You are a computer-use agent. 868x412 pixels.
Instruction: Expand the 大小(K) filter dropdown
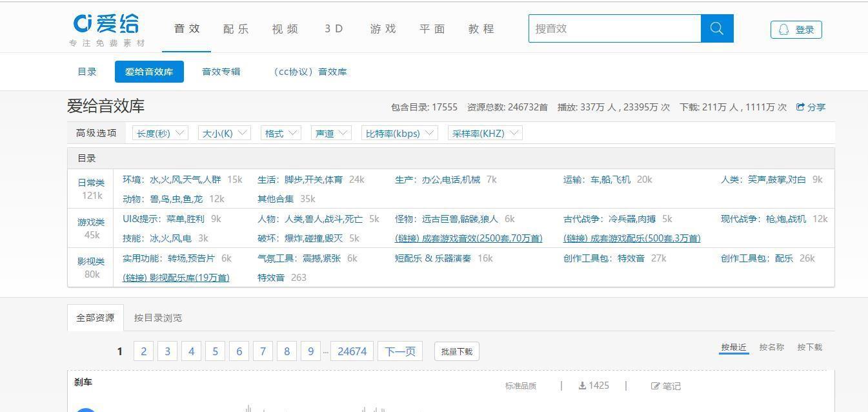coord(224,133)
